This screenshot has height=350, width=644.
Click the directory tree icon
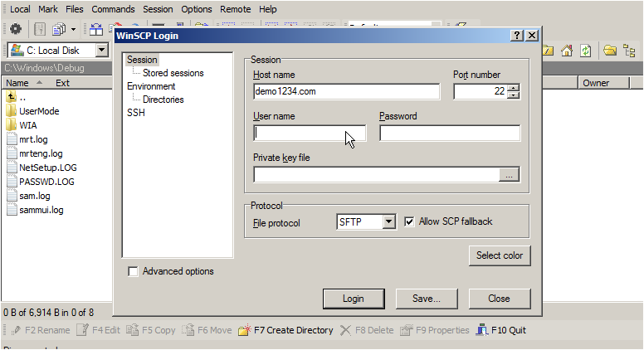(629, 51)
